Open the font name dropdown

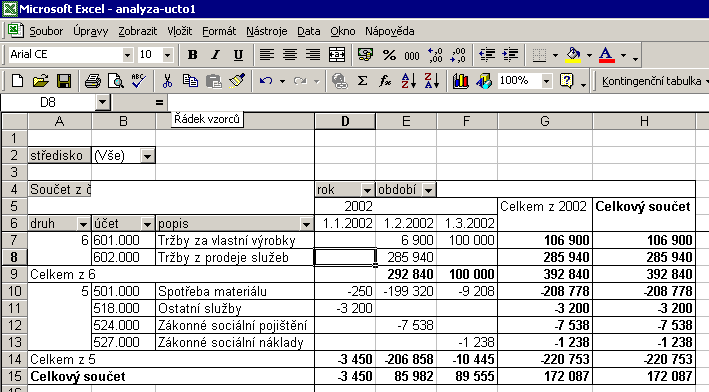point(128,55)
